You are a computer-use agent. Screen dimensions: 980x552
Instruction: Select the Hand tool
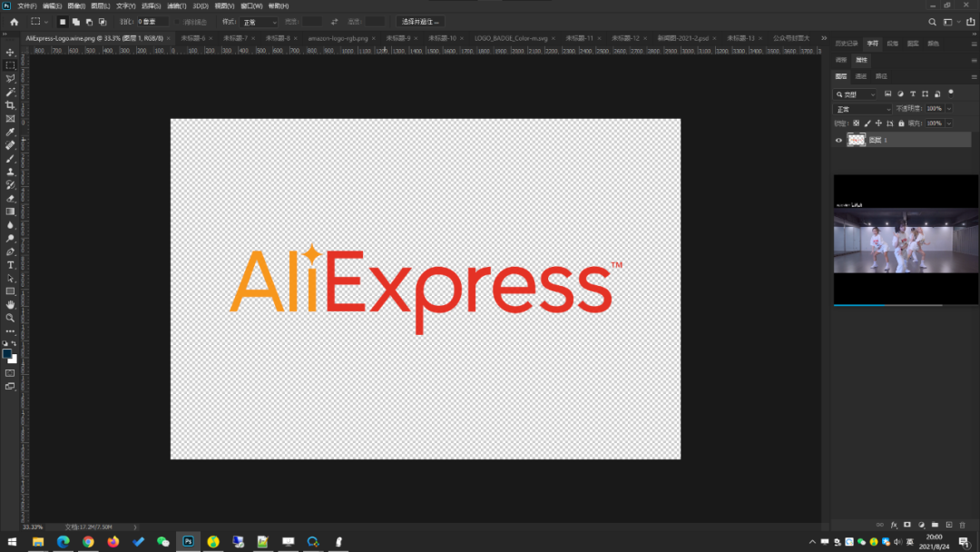click(x=10, y=304)
